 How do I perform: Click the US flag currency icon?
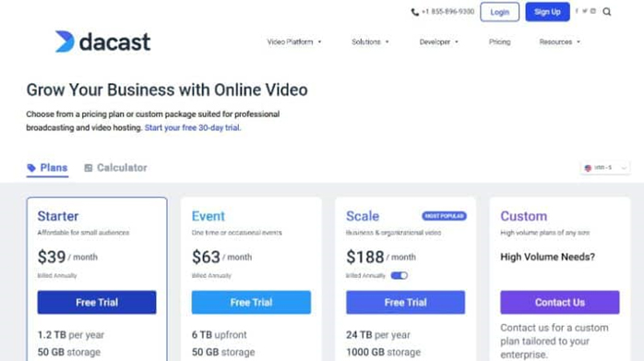coord(588,168)
